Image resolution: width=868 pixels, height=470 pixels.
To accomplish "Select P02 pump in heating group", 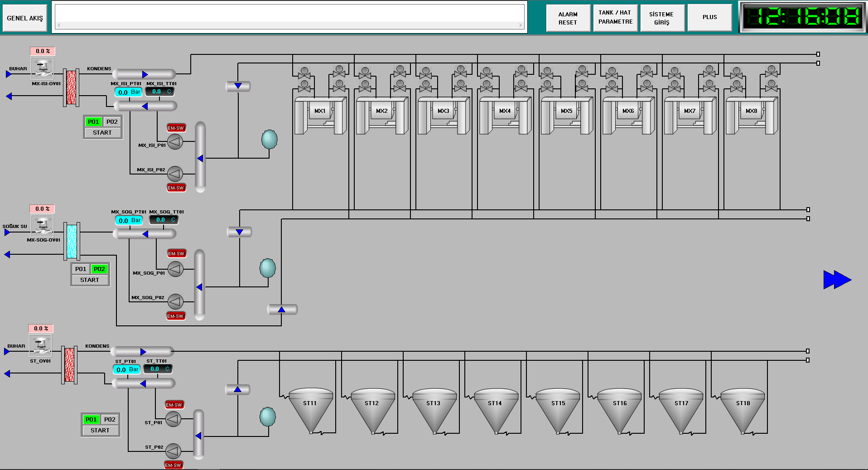I will click(112, 122).
